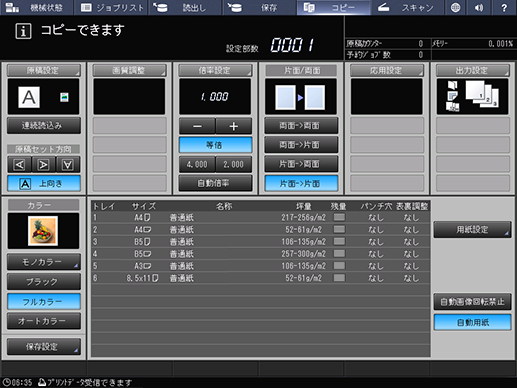Click the 連続読込み continuous scan button
The image size is (517, 388).
44,125
